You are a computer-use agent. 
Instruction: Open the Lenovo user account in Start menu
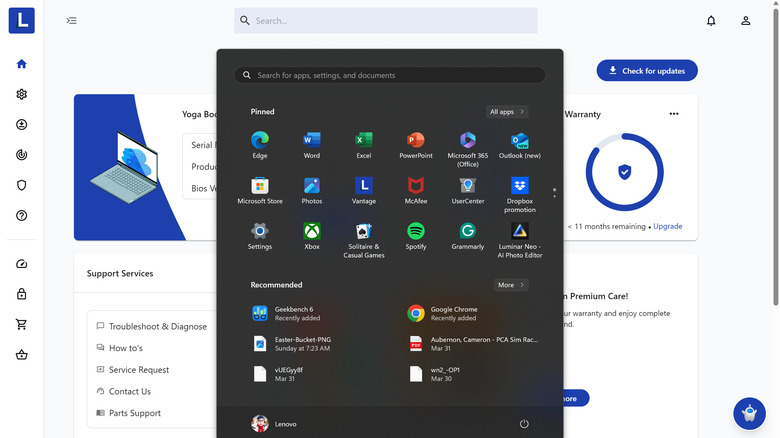click(x=275, y=424)
